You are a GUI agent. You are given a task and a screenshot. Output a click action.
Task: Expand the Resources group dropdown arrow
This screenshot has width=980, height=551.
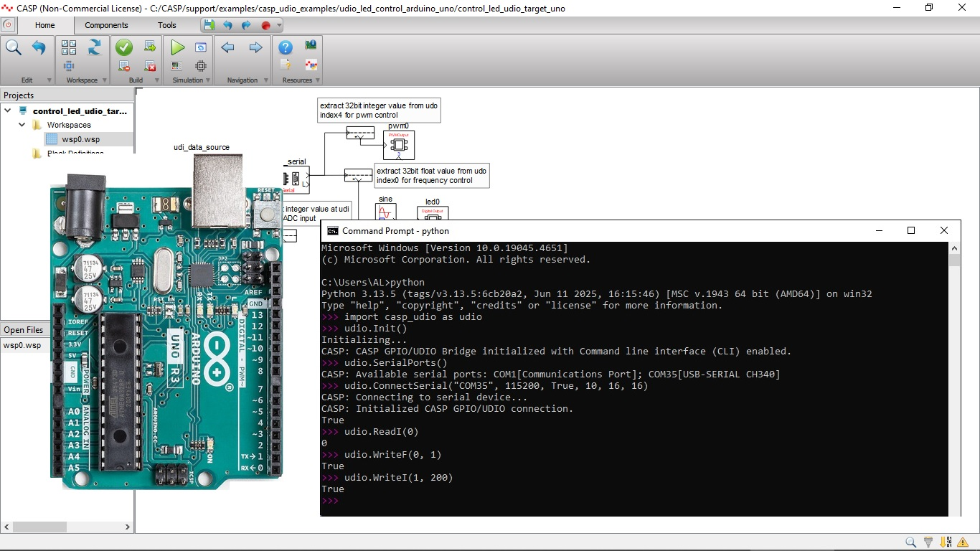317,80
